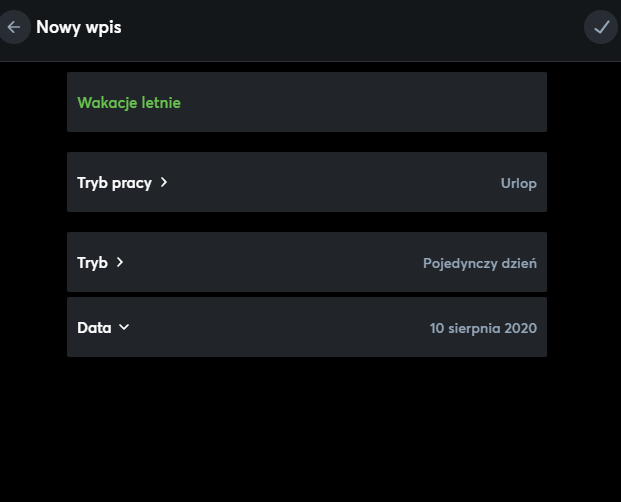The height and width of the screenshot is (502, 621).
Task: Open the Tryb setting label
Action: click(92, 263)
